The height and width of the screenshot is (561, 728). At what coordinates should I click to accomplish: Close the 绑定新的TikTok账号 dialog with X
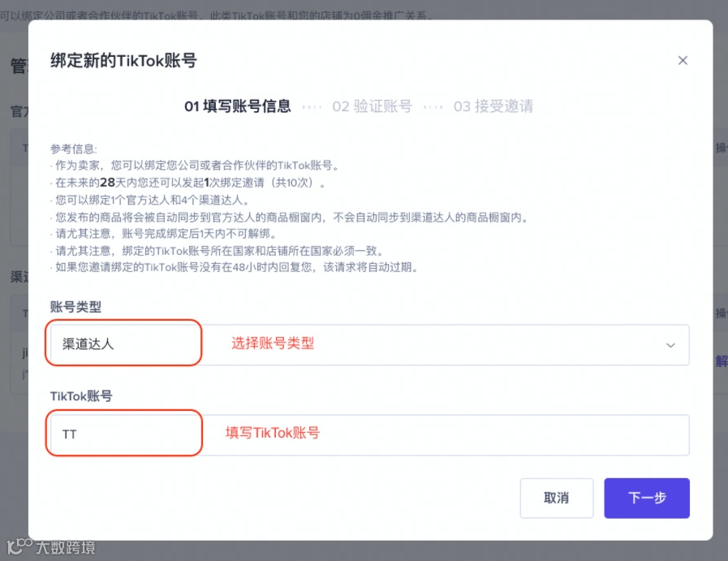683,60
